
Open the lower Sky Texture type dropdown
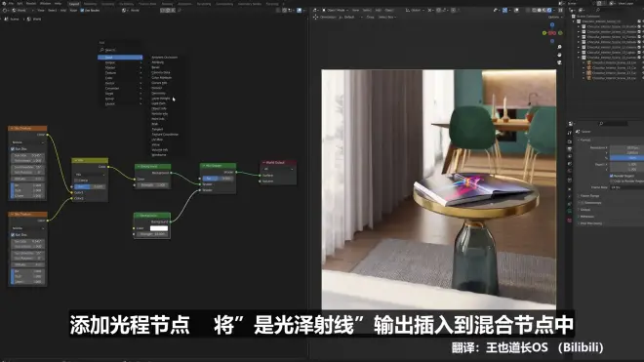28,228
